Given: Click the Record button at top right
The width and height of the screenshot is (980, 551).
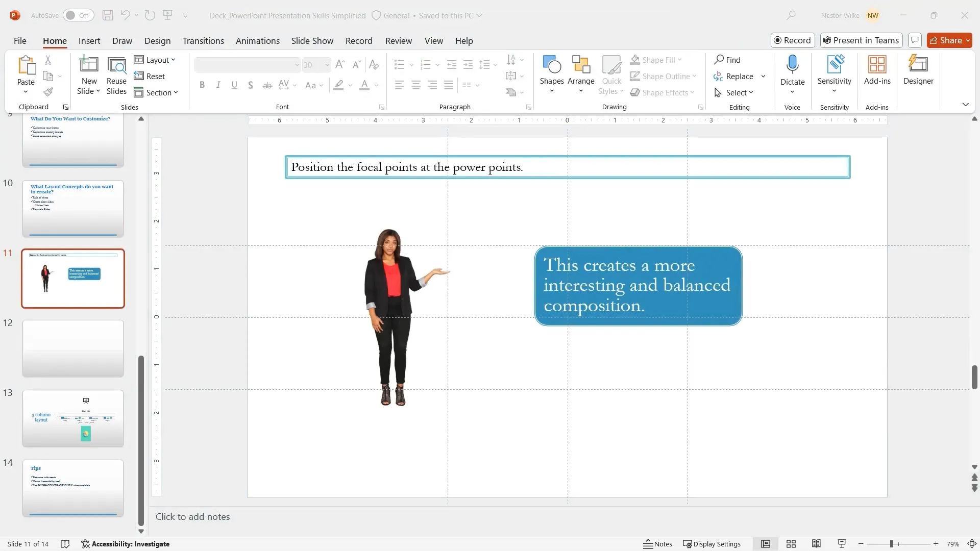Looking at the screenshot, I should (792, 40).
